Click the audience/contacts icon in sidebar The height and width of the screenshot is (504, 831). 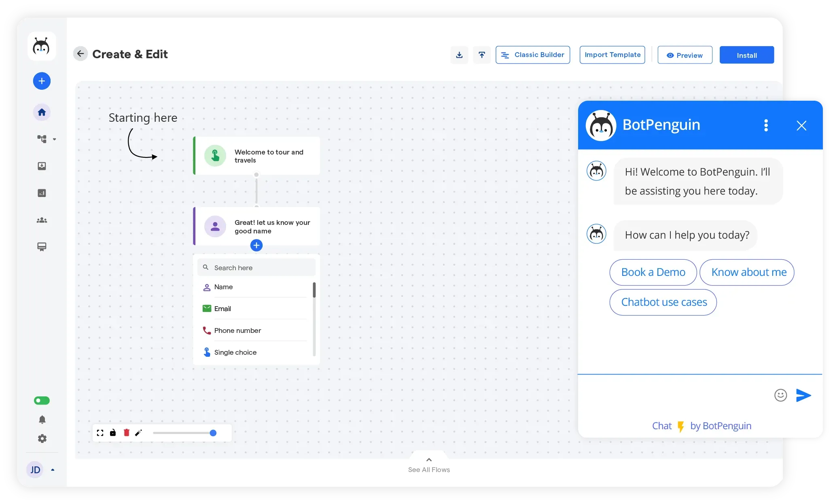(x=42, y=220)
